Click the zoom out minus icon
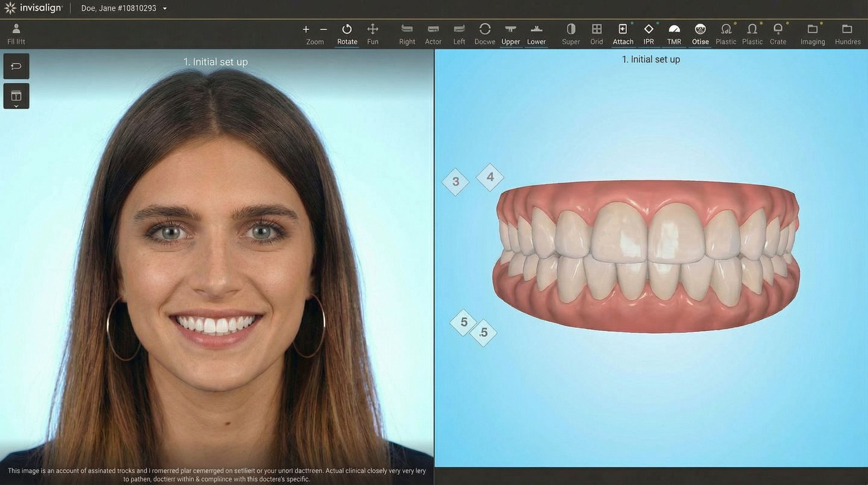The height and width of the screenshot is (485, 868). coord(324,30)
